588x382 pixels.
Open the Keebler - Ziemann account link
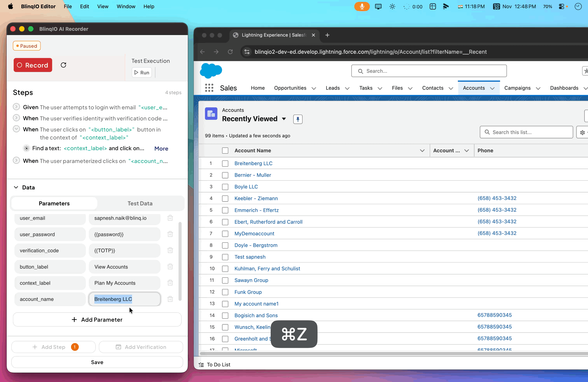tap(256, 198)
